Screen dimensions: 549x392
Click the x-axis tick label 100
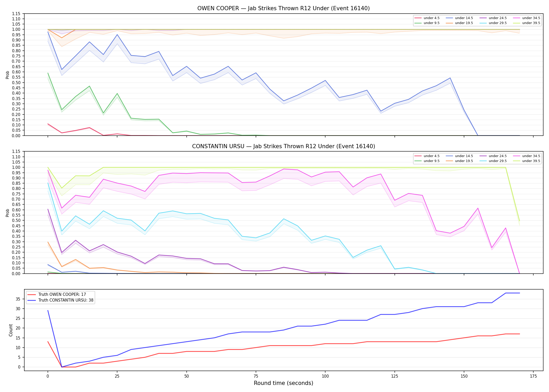[325, 376]
